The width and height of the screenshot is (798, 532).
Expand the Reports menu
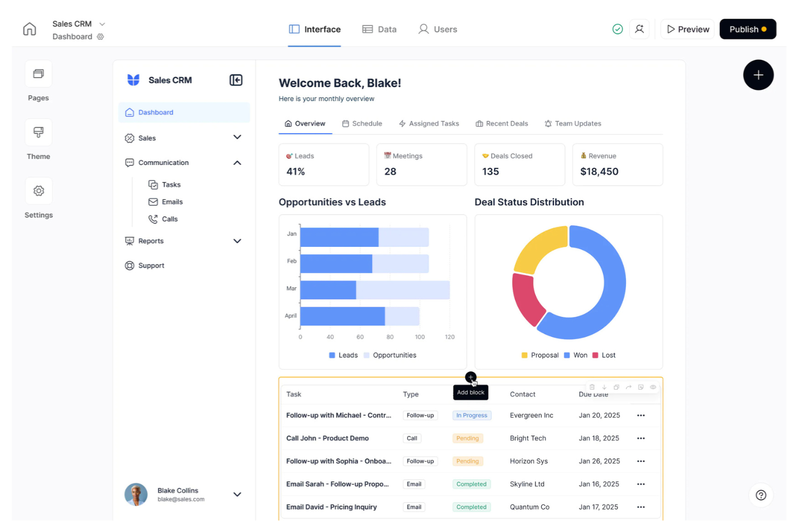[x=237, y=241]
